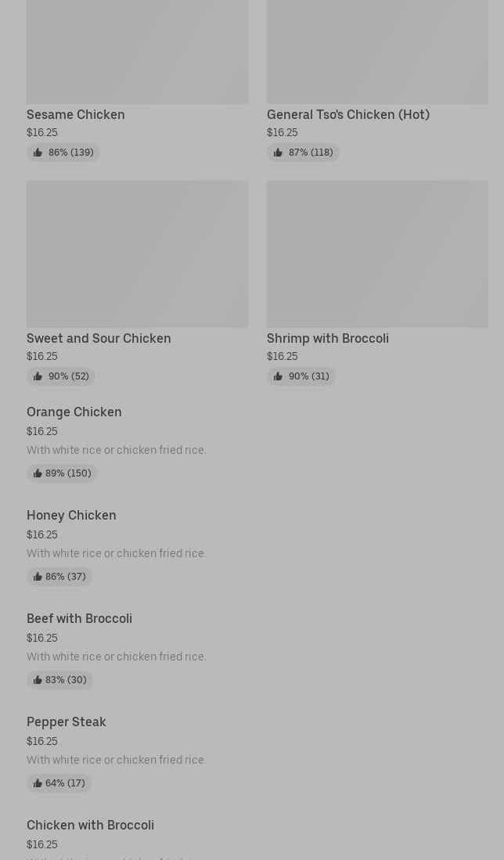Click the Sesame Chicken dish name
Viewport: 504px width, 860px height.
click(x=76, y=114)
